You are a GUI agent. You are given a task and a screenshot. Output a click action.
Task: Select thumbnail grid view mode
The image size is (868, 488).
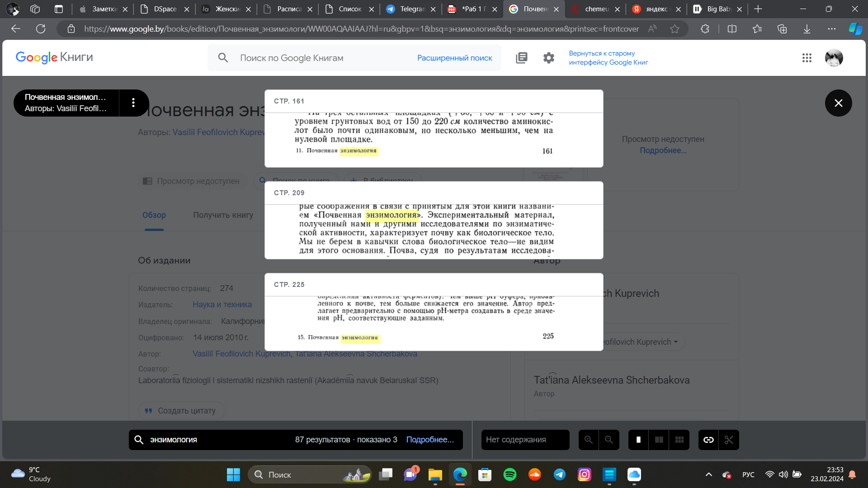pos(679,440)
